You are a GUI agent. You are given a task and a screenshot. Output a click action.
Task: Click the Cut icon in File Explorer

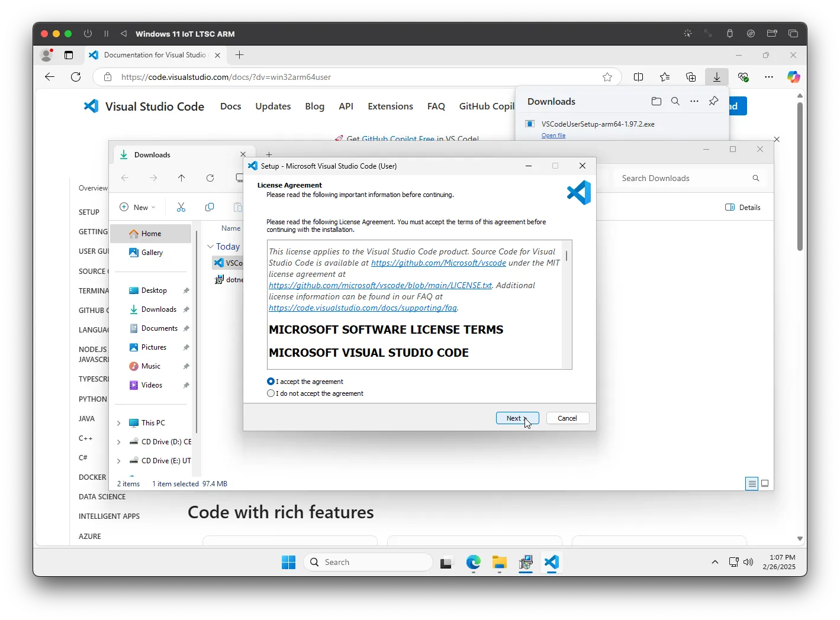pos(181,207)
